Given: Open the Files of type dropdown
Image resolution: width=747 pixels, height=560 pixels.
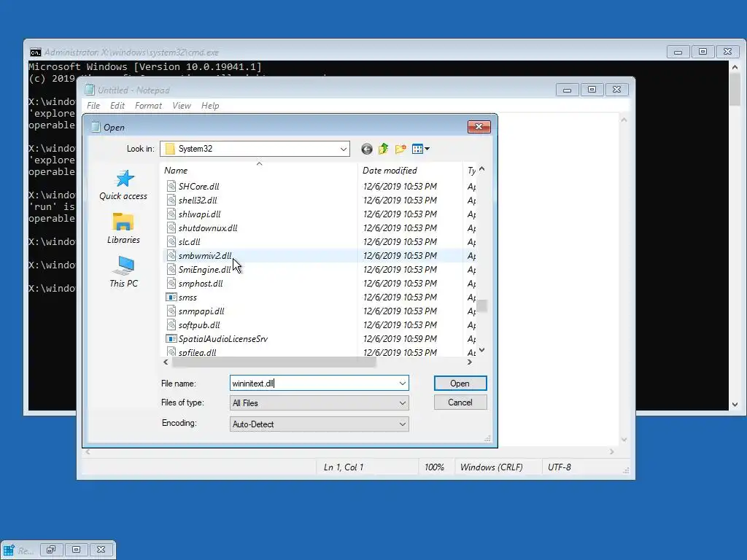Looking at the screenshot, I should pos(320,402).
